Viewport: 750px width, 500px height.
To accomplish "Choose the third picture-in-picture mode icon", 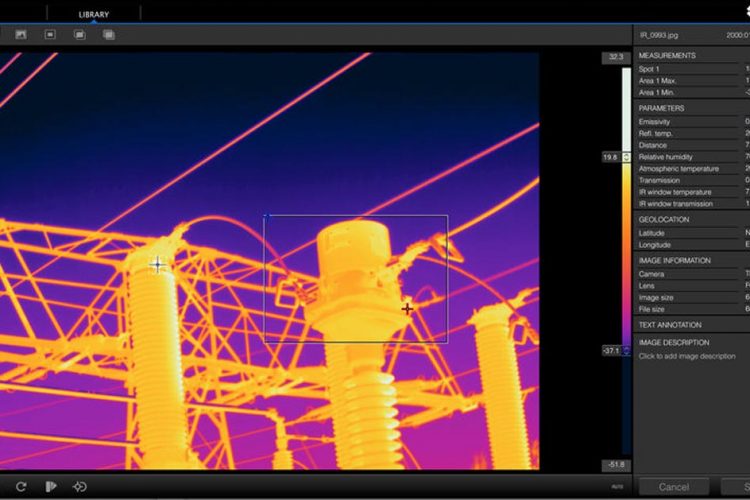I will (x=79, y=35).
